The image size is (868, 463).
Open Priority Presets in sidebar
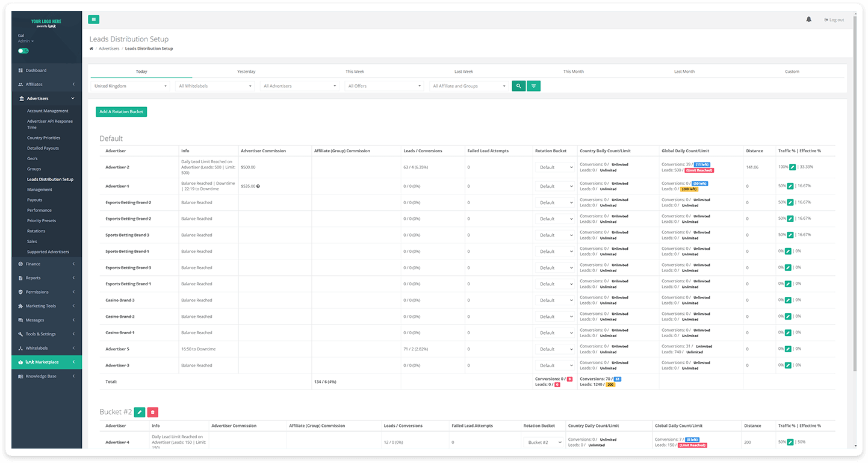pyautogui.click(x=42, y=221)
